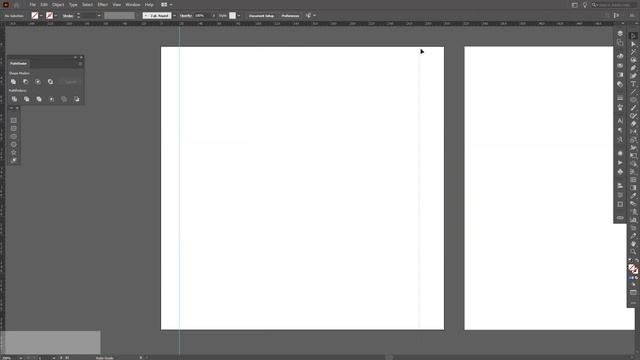Click the Crop pathfinder icon

tap(51, 99)
